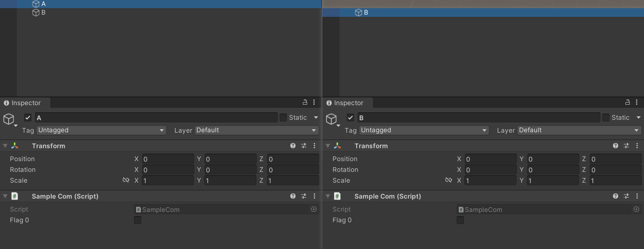This screenshot has width=644, height=249.
Task: Click the lock icon in left Inspector
Action: point(305,103)
